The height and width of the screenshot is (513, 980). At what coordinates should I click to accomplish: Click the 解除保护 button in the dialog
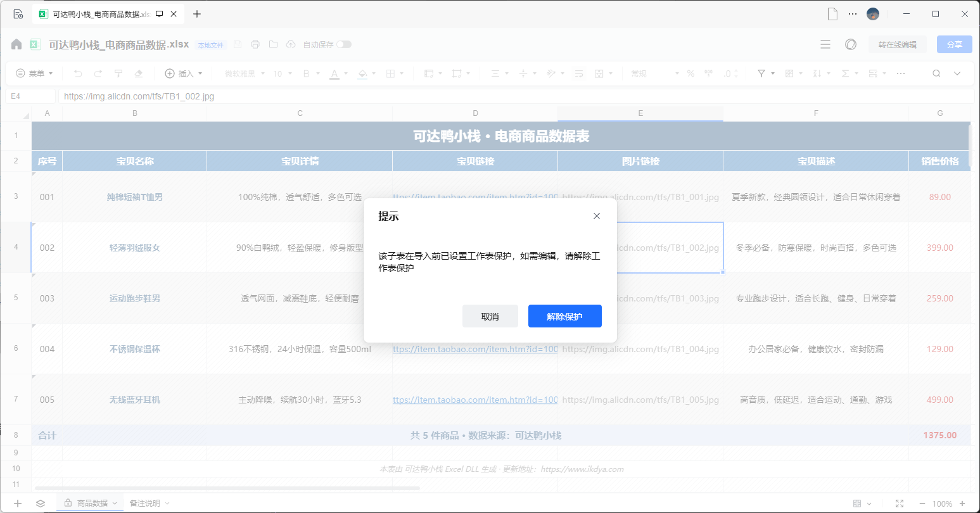click(x=564, y=316)
